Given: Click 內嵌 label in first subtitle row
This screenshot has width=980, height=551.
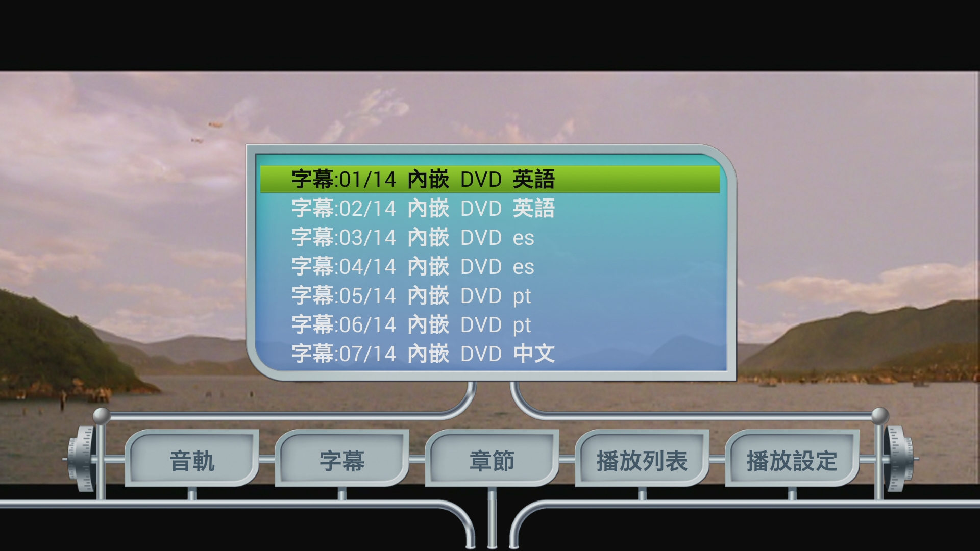Looking at the screenshot, I should [428, 179].
